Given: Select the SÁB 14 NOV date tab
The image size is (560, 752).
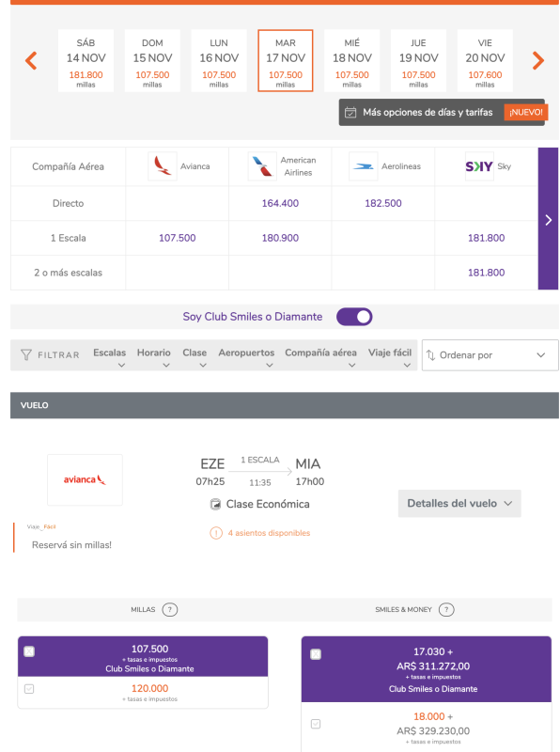Looking at the screenshot, I should [x=86, y=60].
